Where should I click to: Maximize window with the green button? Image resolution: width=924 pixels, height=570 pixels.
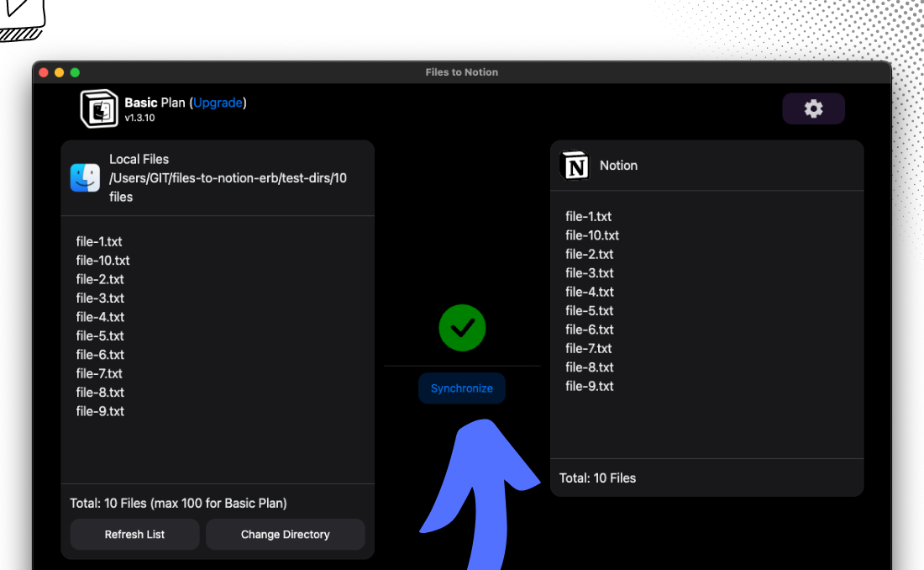coord(75,72)
